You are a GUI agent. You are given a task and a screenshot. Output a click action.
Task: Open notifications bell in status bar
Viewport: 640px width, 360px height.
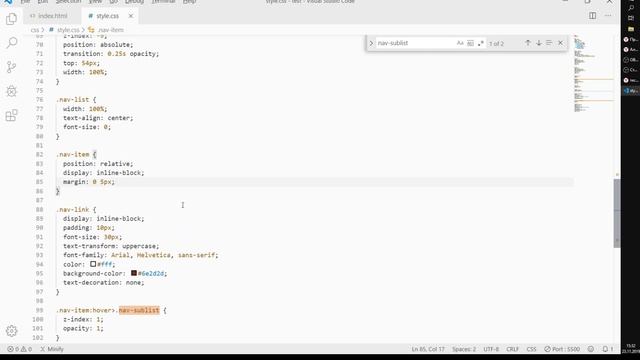tap(608, 349)
